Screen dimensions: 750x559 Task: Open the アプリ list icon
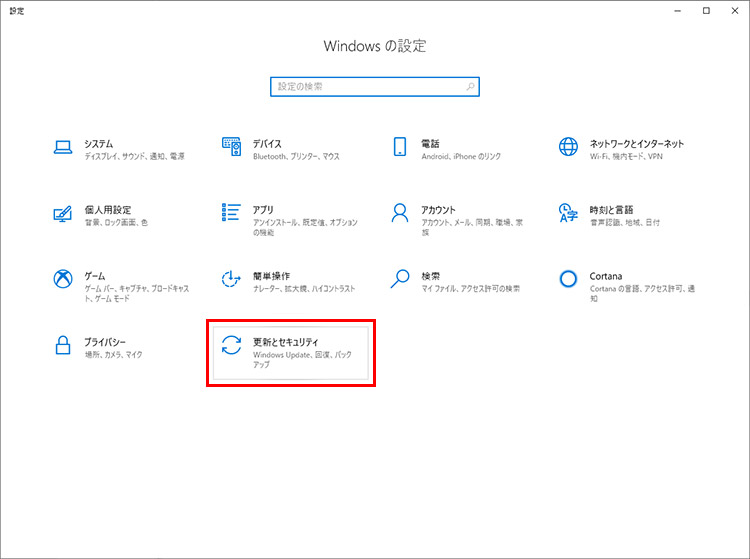coord(232,213)
